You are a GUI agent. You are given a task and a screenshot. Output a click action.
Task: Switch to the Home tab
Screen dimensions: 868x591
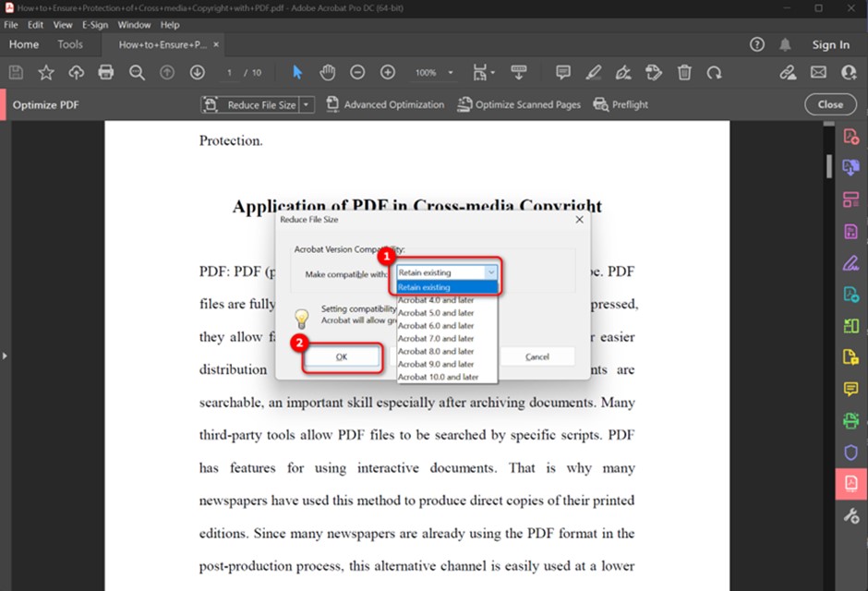tap(24, 43)
